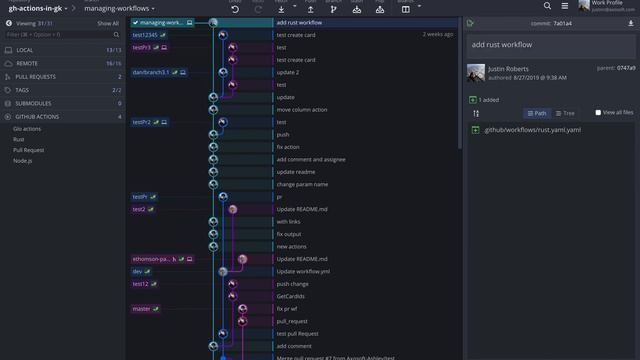Open the .github/workflows/rust.yaml.yaml file

(532, 130)
